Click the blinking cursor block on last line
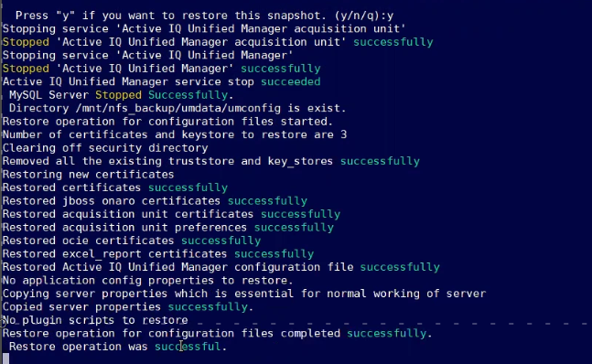 [x=5, y=359]
